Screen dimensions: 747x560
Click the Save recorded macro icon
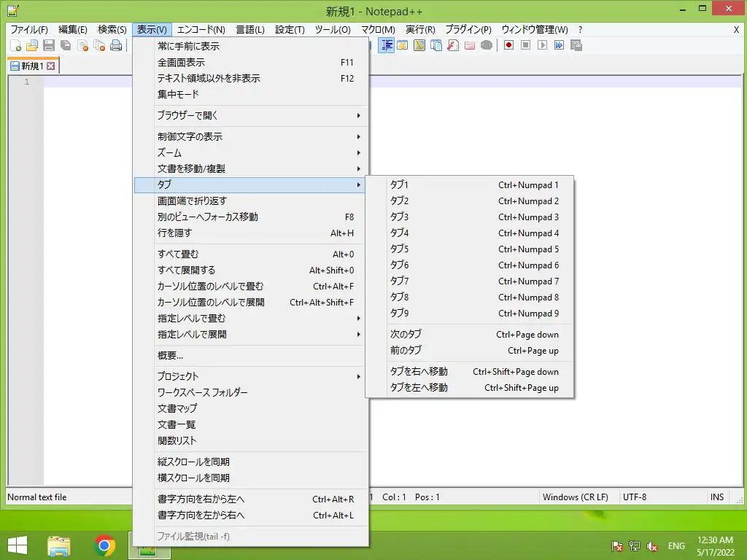click(576, 45)
